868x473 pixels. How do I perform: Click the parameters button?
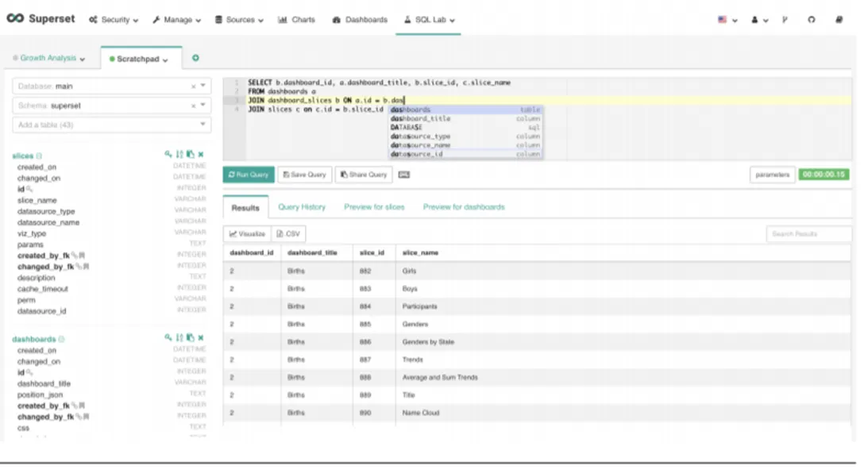pyautogui.click(x=772, y=175)
